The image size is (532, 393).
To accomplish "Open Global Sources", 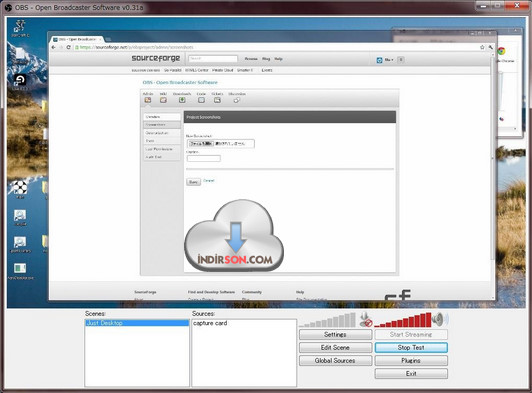I will [x=335, y=360].
